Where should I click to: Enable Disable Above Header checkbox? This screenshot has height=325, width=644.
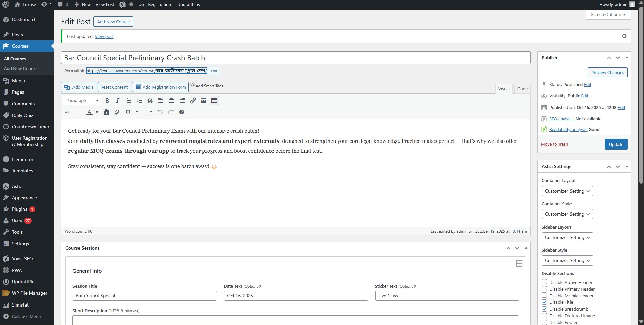pos(544,282)
